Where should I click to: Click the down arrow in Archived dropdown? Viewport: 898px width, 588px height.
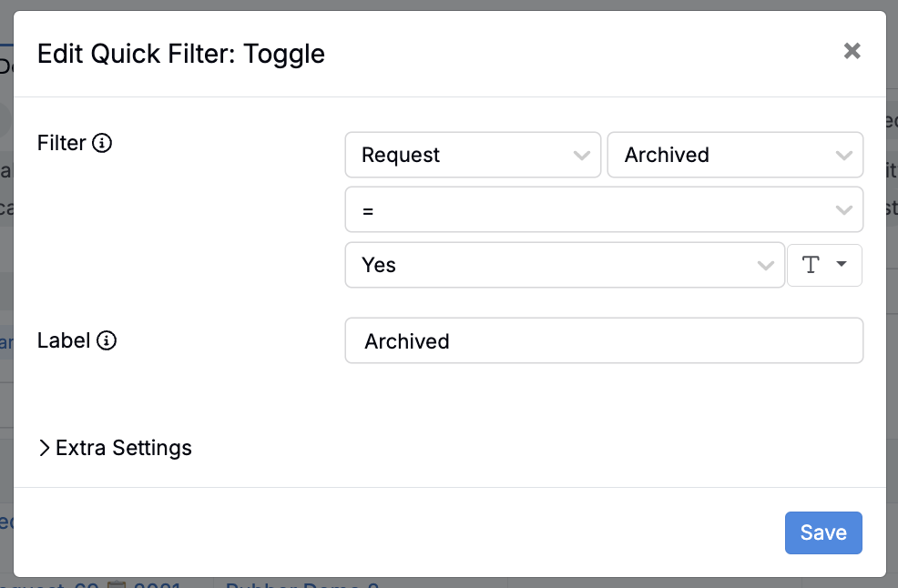pyautogui.click(x=843, y=156)
